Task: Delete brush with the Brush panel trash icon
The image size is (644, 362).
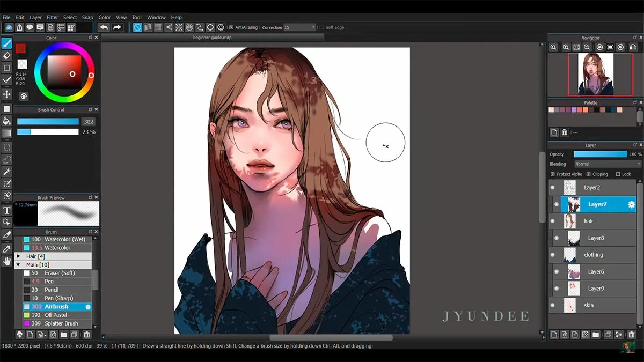Action: (86, 335)
